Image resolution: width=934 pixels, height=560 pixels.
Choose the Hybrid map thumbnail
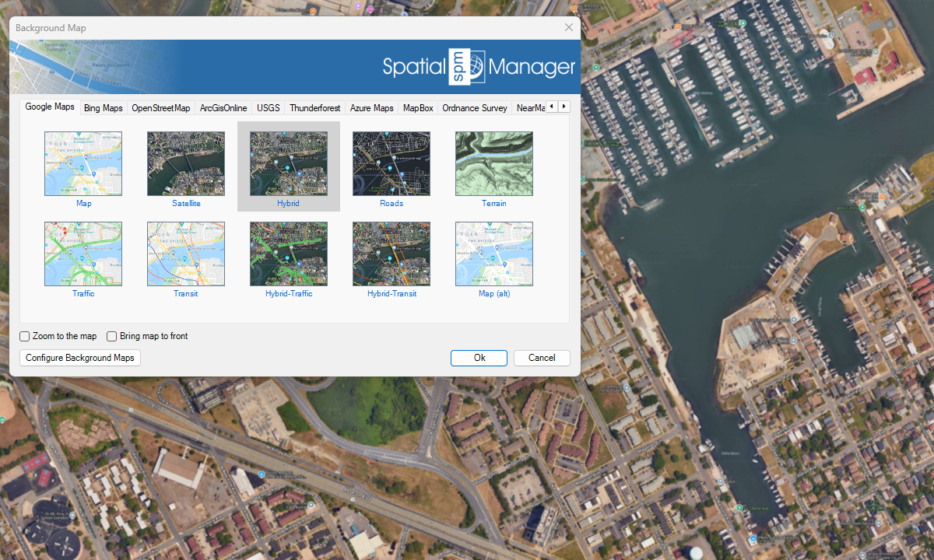tap(289, 163)
